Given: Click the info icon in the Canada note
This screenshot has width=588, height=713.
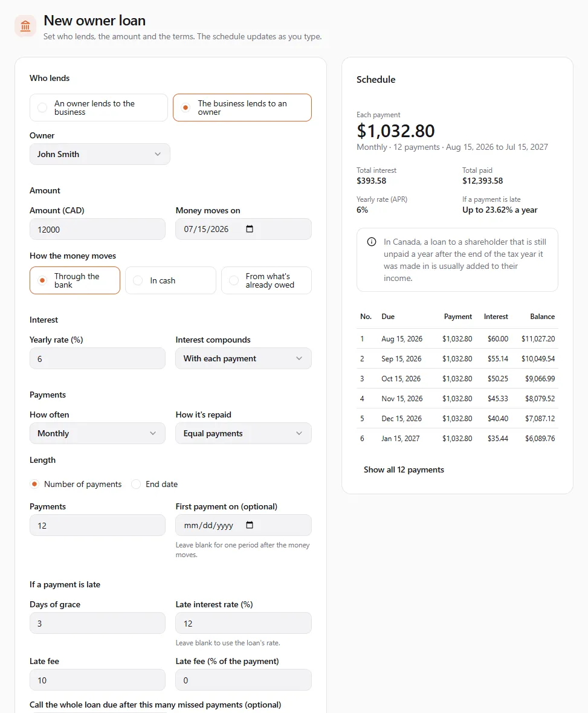Looking at the screenshot, I should pos(372,242).
